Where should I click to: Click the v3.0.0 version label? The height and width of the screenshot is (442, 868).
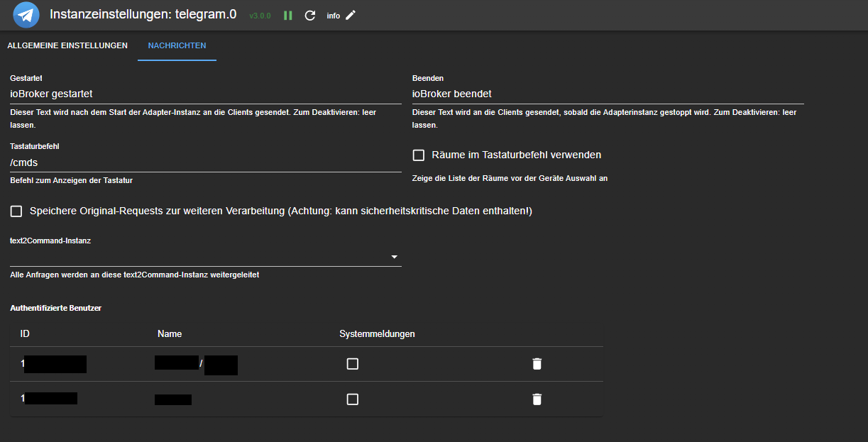point(260,16)
